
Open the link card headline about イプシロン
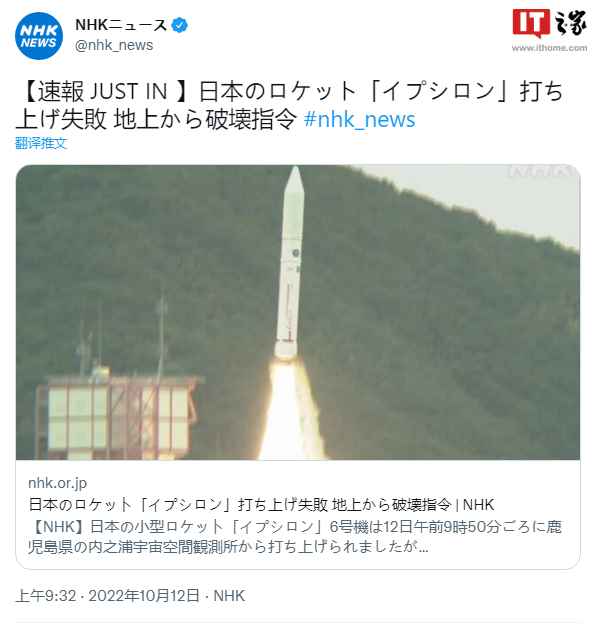[x=261, y=505]
